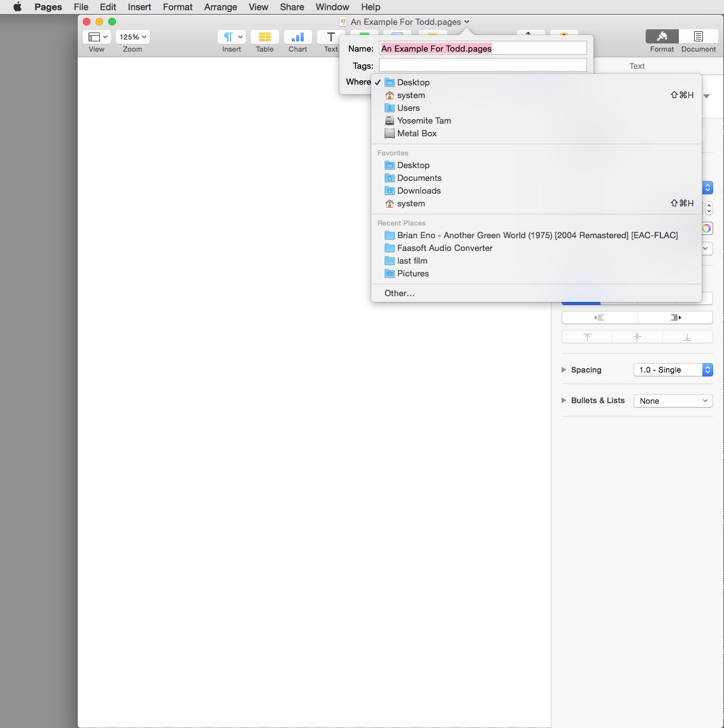
Task: Select the last film recent folder
Action: (x=536, y=261)
